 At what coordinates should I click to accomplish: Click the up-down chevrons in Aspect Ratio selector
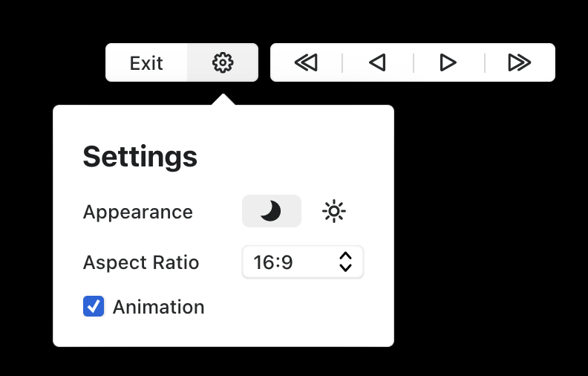pos(345,262)
